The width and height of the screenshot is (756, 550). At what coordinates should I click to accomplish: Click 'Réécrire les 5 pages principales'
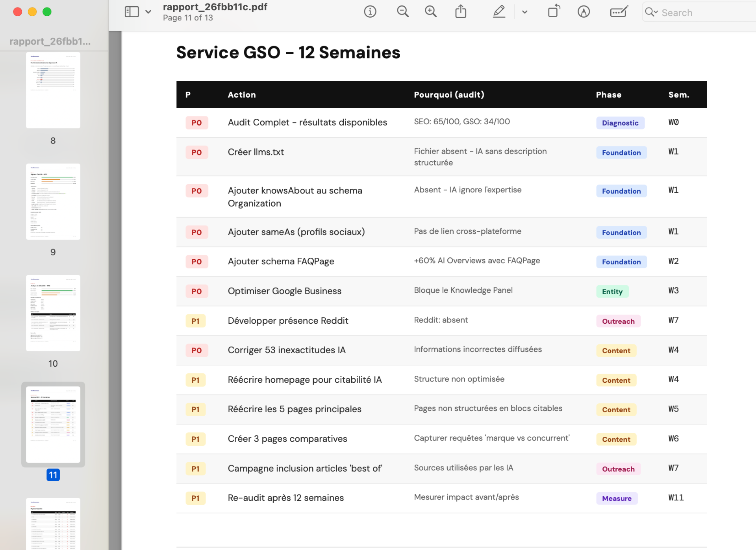[x=295, y=409]
